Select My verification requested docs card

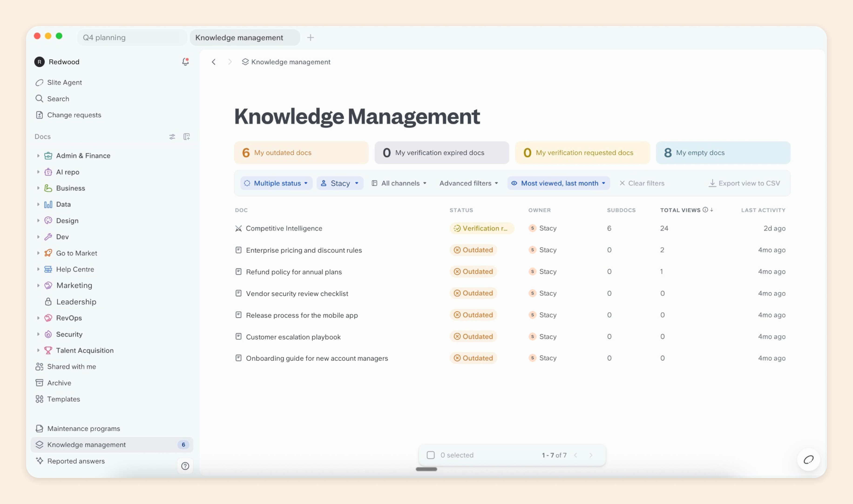(582, 152)
